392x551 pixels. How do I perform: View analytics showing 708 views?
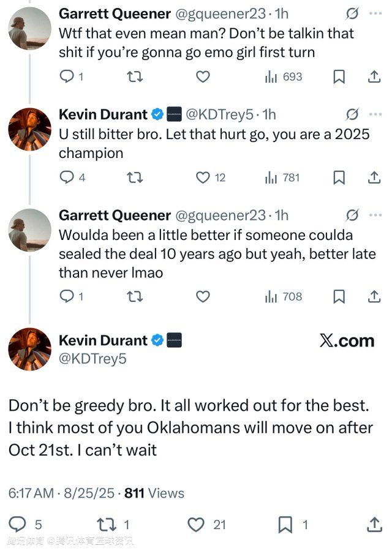coord(284,296)
